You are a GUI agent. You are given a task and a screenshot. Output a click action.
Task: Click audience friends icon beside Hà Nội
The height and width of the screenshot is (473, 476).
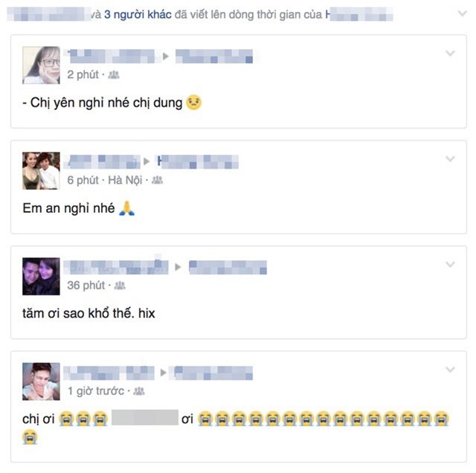[157, 180]
